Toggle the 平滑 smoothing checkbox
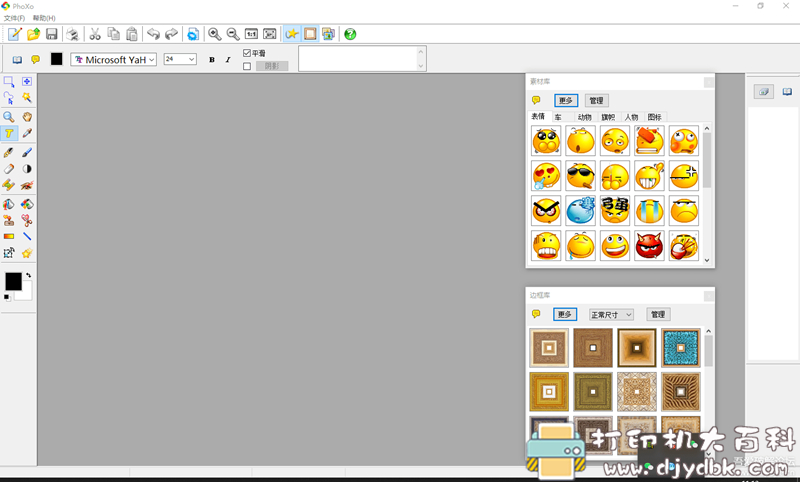The width and height of the screenshot is (800, 482). coord(247,53)
